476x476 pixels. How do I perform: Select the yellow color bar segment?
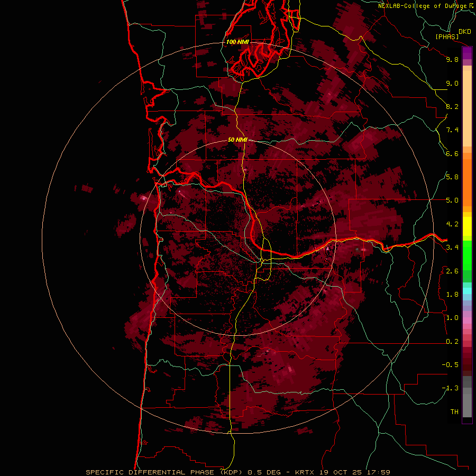[x=467, y=226]
